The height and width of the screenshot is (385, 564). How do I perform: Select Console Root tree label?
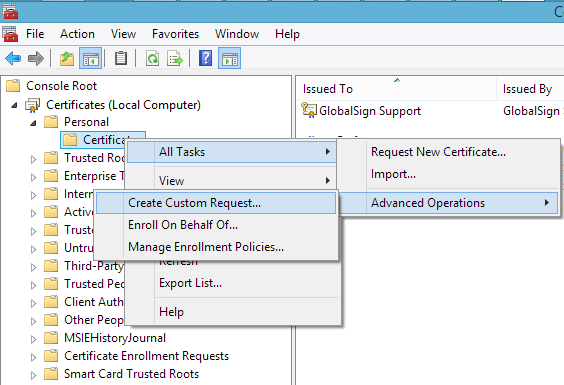tap(62, 86)
